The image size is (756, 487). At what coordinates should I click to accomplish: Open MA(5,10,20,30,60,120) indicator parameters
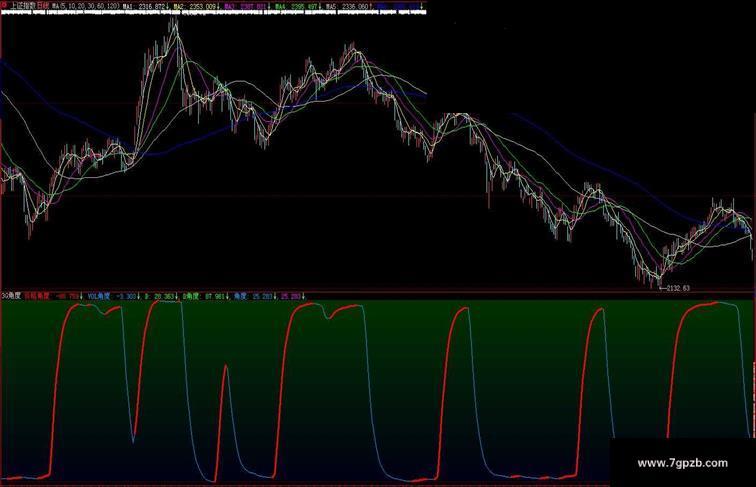click(85, 6)
